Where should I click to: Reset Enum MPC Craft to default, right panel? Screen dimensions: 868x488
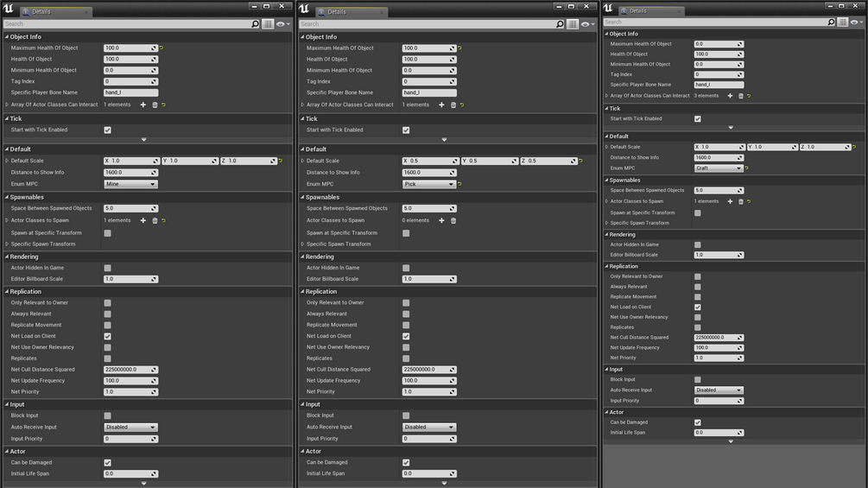tap(747, 168)
